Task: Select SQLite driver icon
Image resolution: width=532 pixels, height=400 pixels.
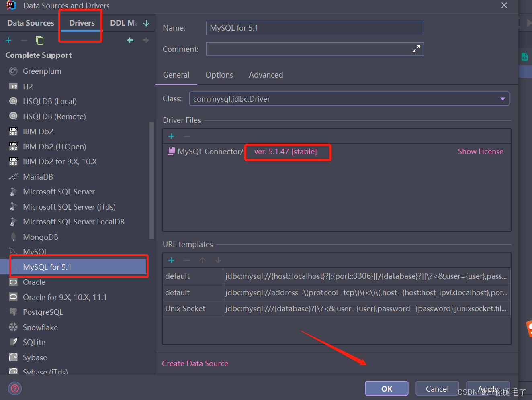Action: [13, 342]
